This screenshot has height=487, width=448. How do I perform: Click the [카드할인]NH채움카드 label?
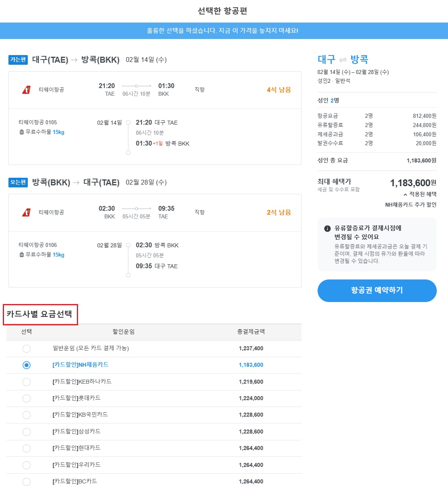[x=81, y=365]
